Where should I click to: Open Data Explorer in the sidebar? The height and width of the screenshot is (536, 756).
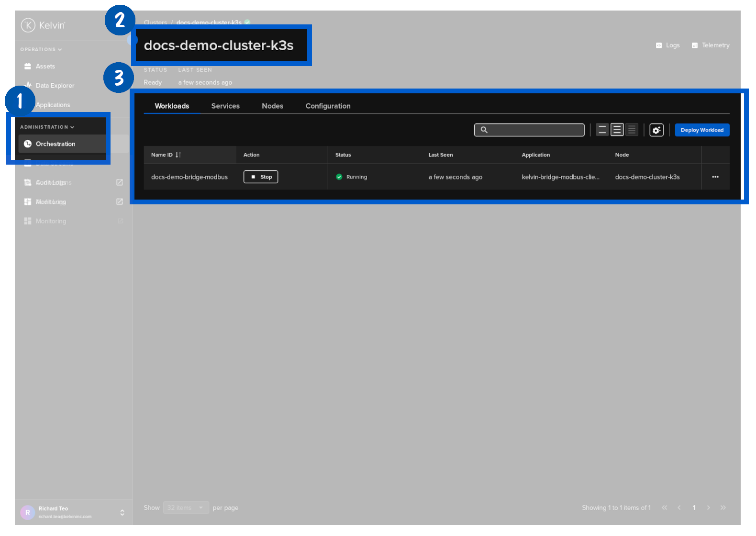55,86
